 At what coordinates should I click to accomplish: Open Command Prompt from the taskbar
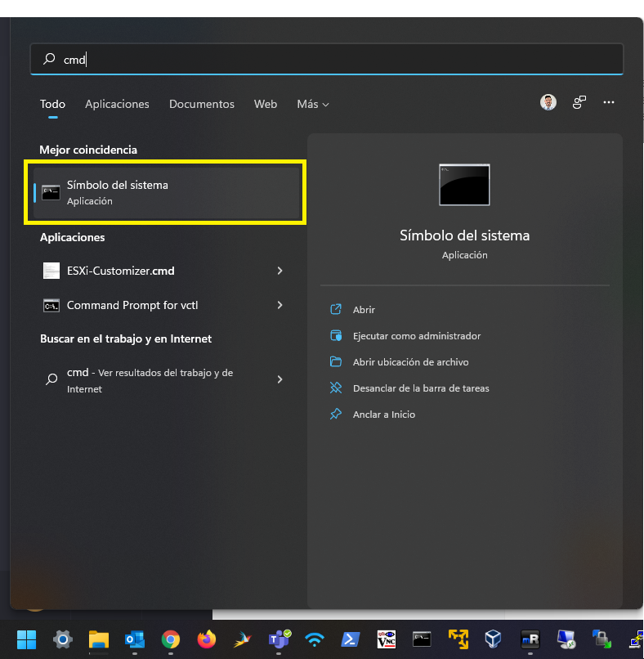(422, 639)
